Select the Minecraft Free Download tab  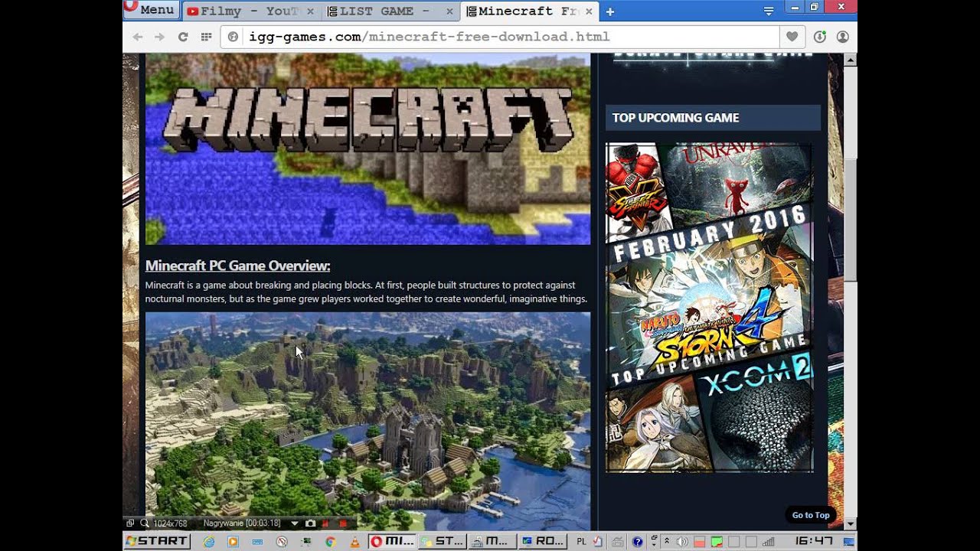coord(528,11)
